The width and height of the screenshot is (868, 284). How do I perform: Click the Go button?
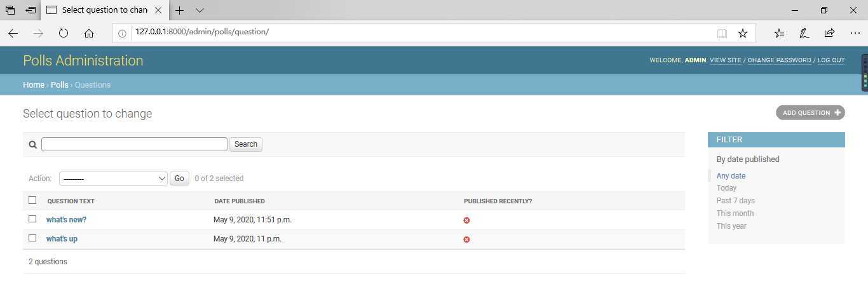coord(179,179)
